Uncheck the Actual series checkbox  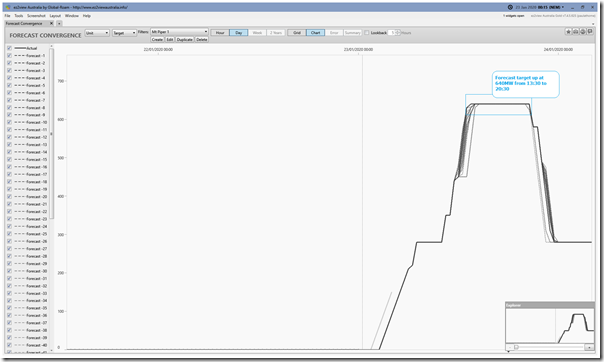(x=9, y=48)
